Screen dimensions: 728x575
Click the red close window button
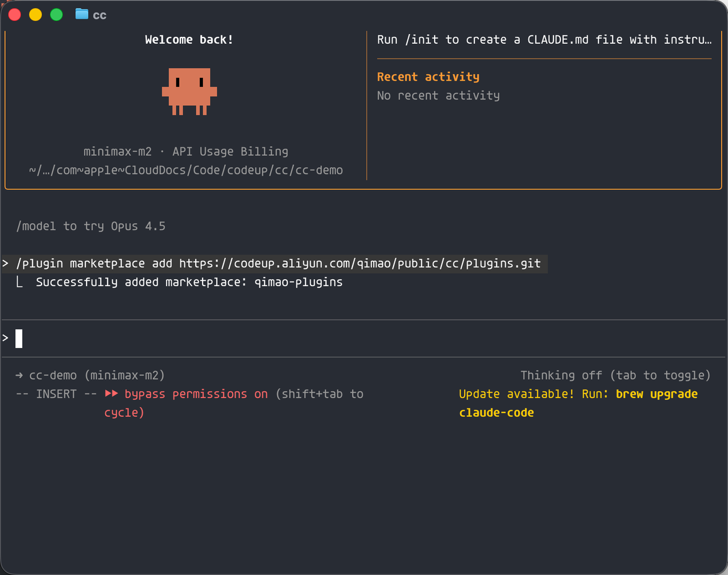pos(15,15)
